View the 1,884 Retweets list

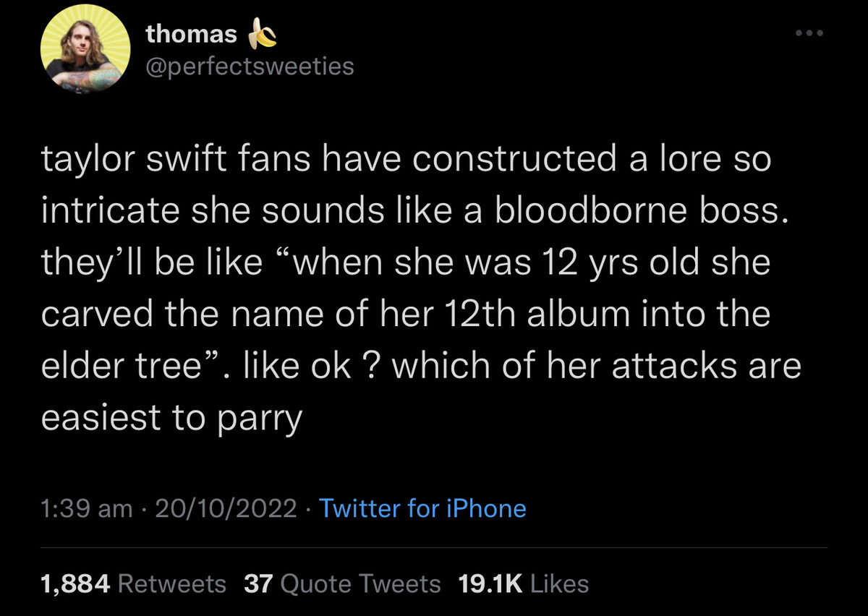coord(134,583)
